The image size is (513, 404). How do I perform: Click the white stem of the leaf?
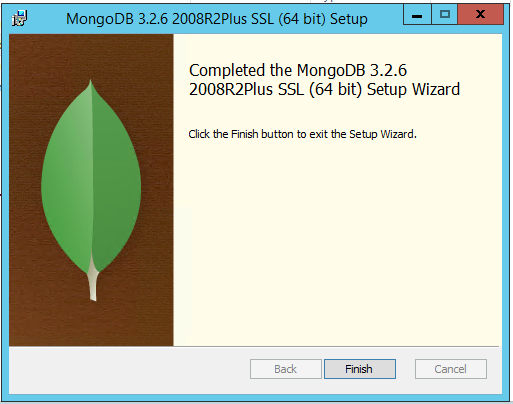coord(93,282)
